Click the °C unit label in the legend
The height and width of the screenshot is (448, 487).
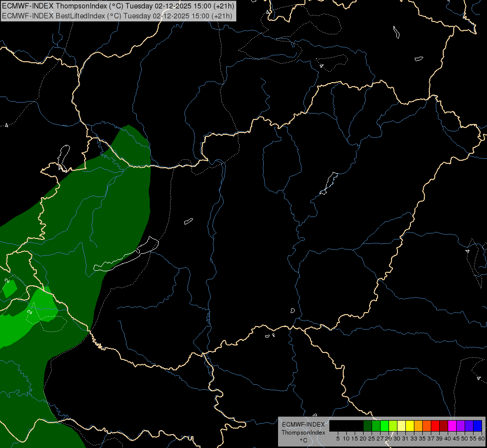(x=303, y=441)
